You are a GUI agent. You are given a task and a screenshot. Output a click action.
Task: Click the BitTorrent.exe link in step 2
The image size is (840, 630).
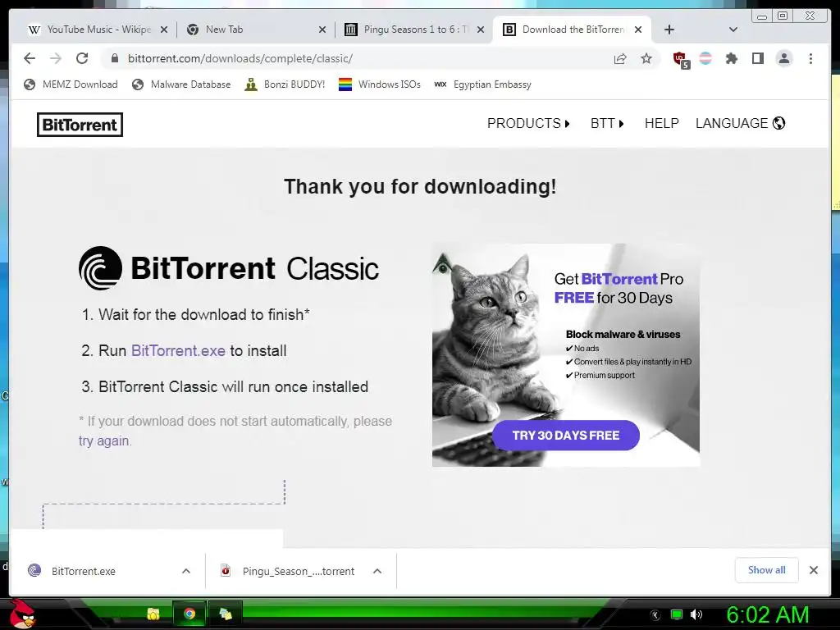click(x=178, y=351)
